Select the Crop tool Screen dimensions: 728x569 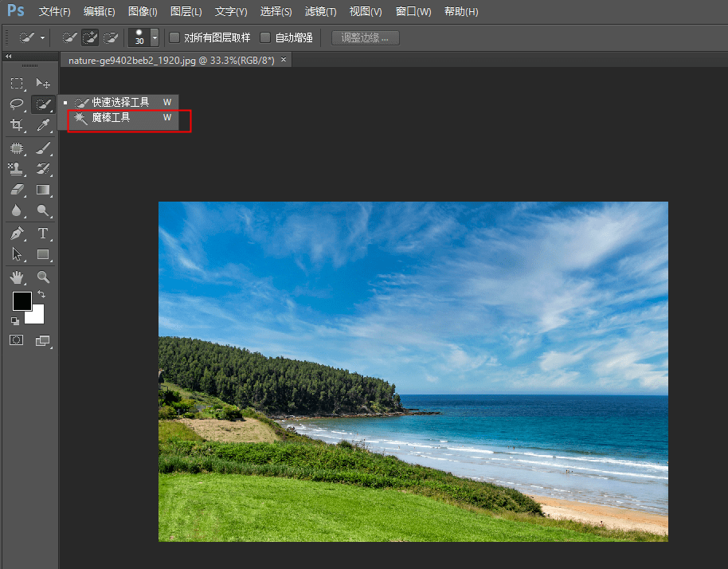click(17, 125)
